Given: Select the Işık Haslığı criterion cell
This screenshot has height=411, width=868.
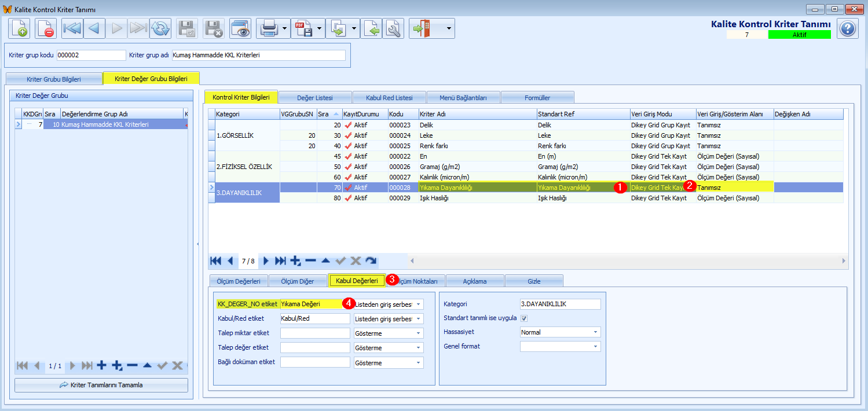Looking at the screenshot, I should pos(478,198).
